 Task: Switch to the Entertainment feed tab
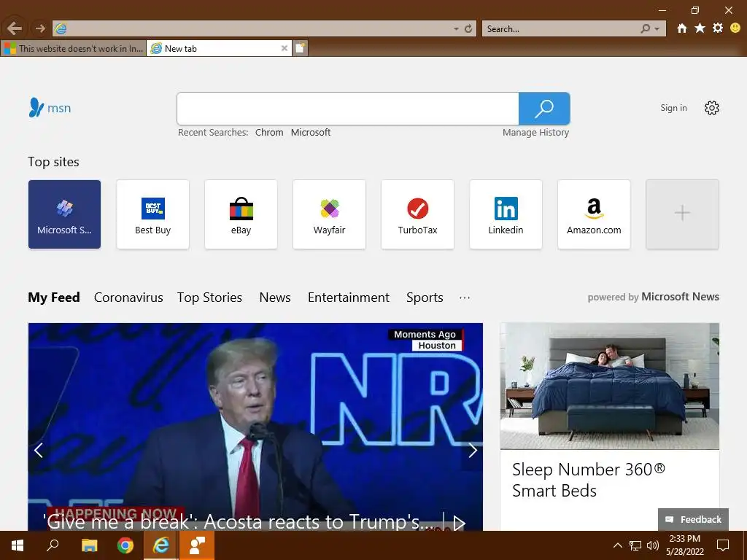[x=349, y=297]
